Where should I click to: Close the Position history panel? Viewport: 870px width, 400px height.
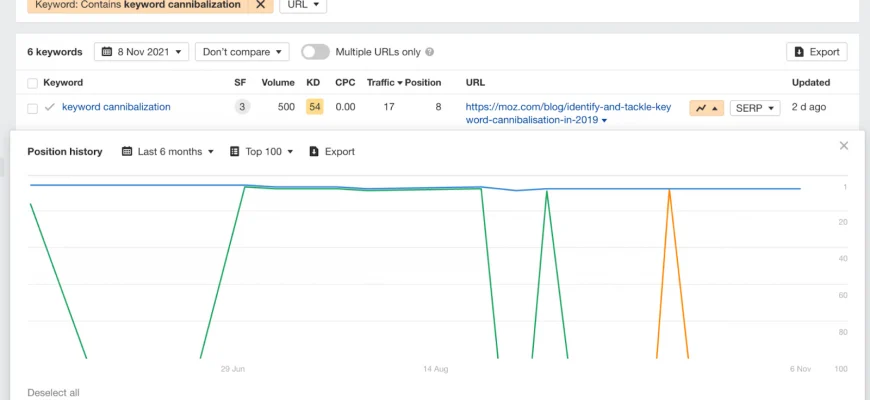tap(843, 146)
